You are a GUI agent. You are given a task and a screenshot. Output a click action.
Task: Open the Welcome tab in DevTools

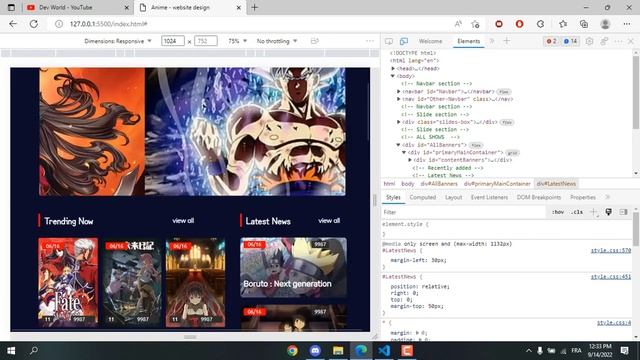click(430, 41)
